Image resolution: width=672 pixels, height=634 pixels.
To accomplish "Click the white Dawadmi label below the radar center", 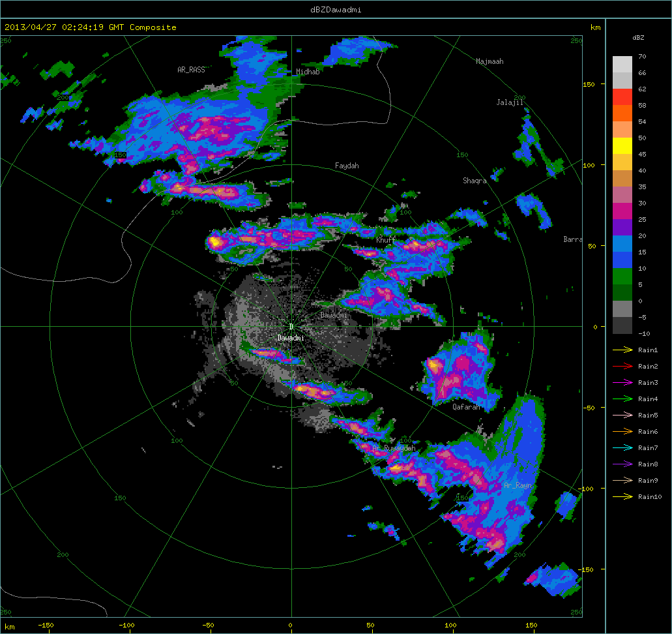I will [291, 338].
